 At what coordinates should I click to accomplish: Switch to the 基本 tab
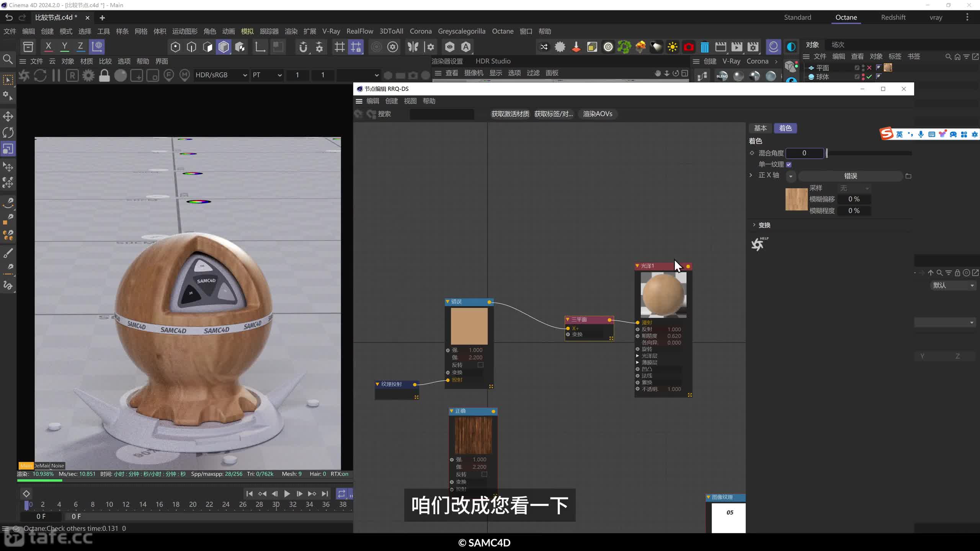[x=760, y=128]
